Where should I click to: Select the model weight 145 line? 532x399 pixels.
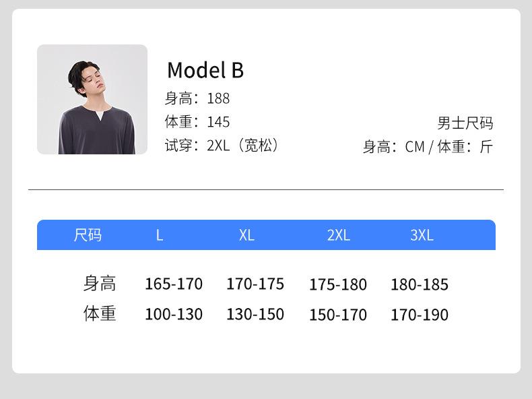pyautogui.click(x=197, y=122)
